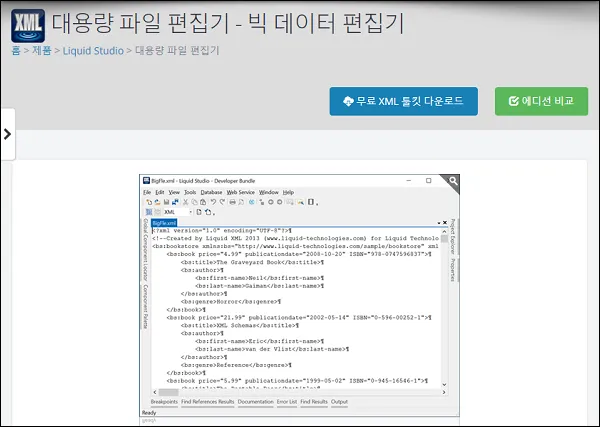The width and height of the screenshot is (600, 427).
Task: Click the green edition comparison button
Action: tap(541, 101)
